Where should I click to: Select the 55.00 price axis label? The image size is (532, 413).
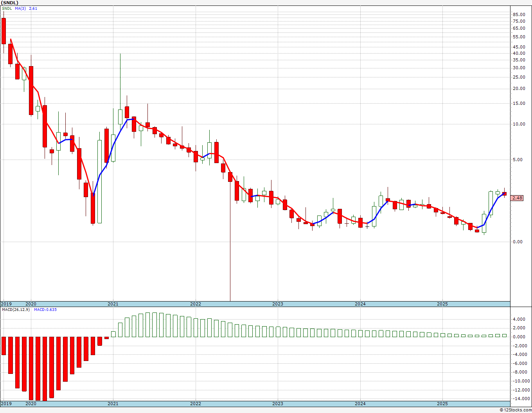(519, 37)
